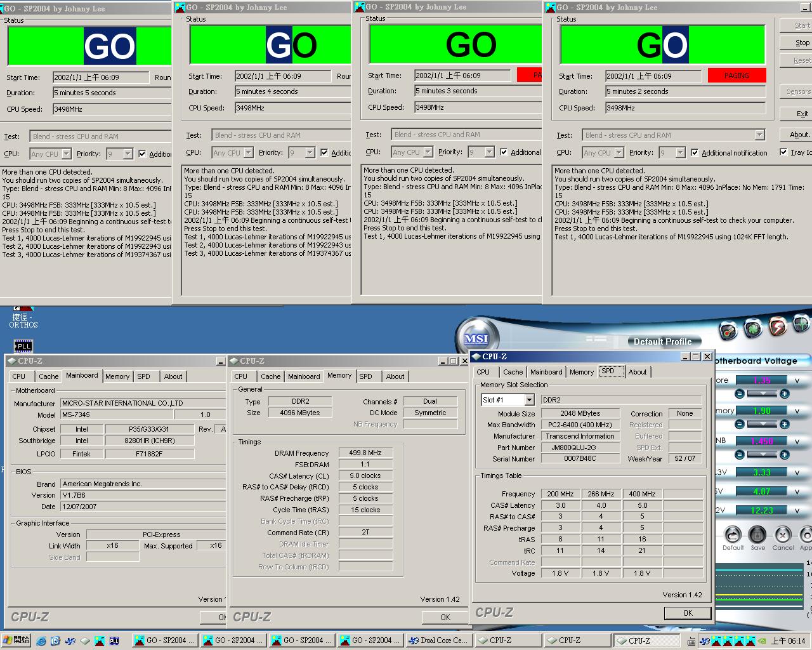Click Start Time field in rightmost SP2004
The width and height of the screenshot is (812, 650).
tap(653, 76)
